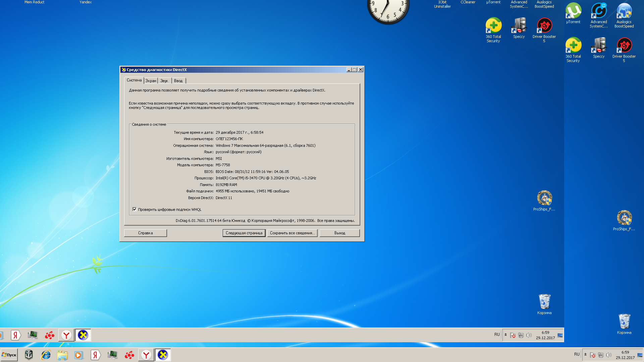644x362 pixels.
Task: Open the Ввод tab
Action: [x=178, y=81]
